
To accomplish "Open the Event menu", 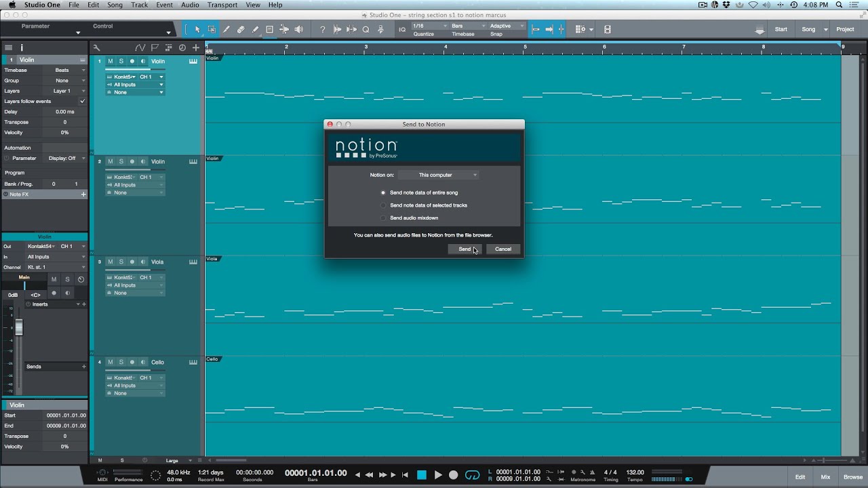I will (x=165, y=5).
